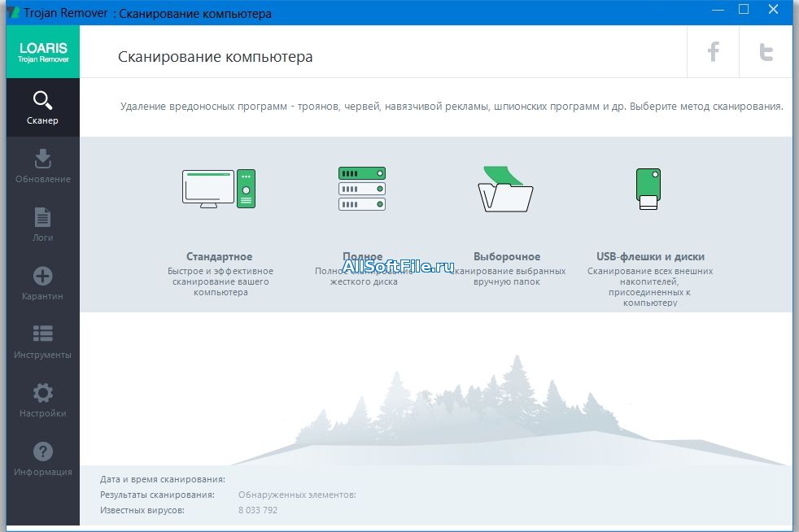Click 'Сканирование всех внешних накопителей' description
Image resolution: width=799 pixels, height=532 pixels.
point(650,287)
